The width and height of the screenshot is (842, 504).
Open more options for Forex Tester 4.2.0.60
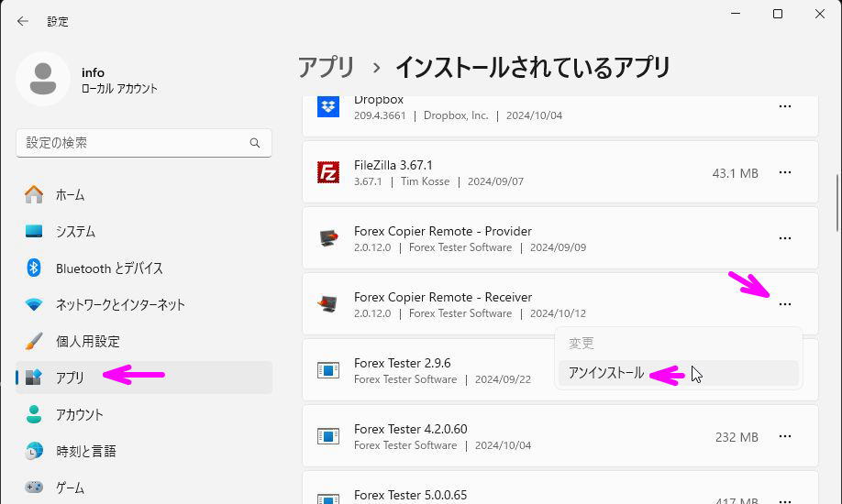(x=784, y=436)
